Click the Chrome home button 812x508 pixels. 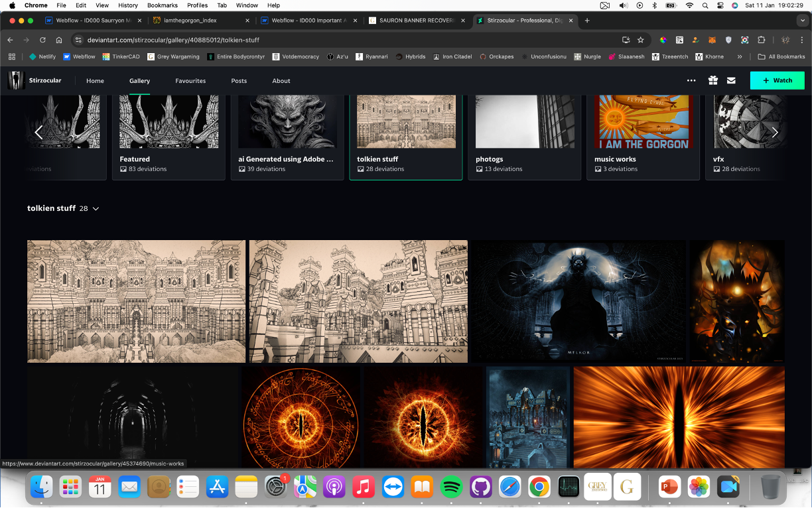pos(59,40)
